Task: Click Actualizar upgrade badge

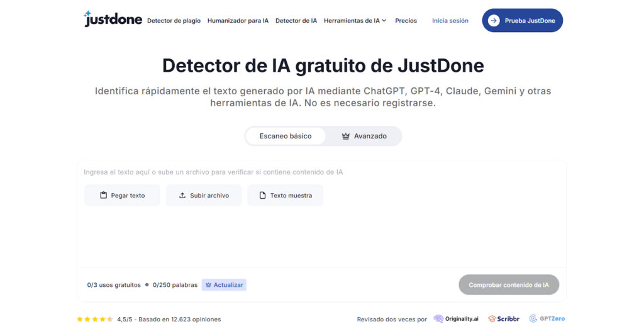Action: click(x=224, y=285)
